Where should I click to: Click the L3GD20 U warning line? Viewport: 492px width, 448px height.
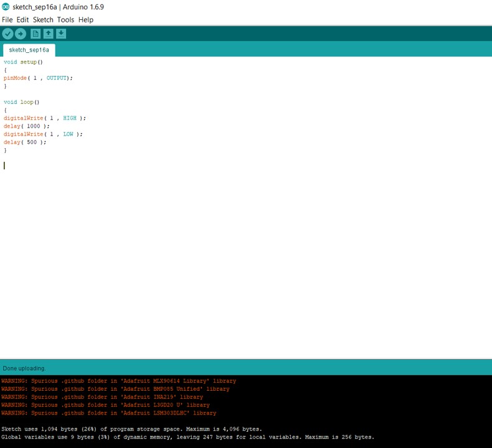point(105,405)
